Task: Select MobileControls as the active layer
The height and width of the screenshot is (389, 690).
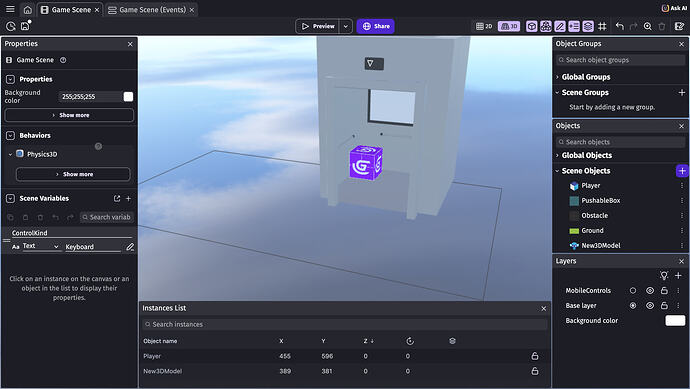Action: coord(633,290)
